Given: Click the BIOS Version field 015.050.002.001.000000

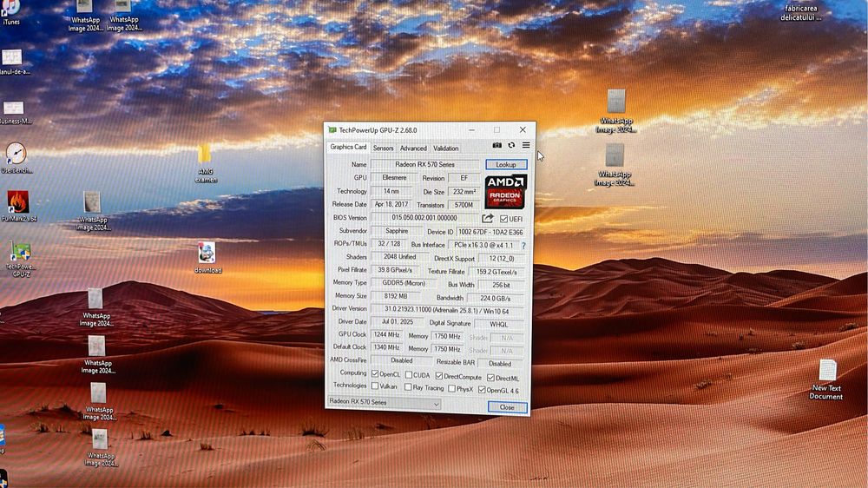Looking at the screenshot, I should [x=424, y=218].
